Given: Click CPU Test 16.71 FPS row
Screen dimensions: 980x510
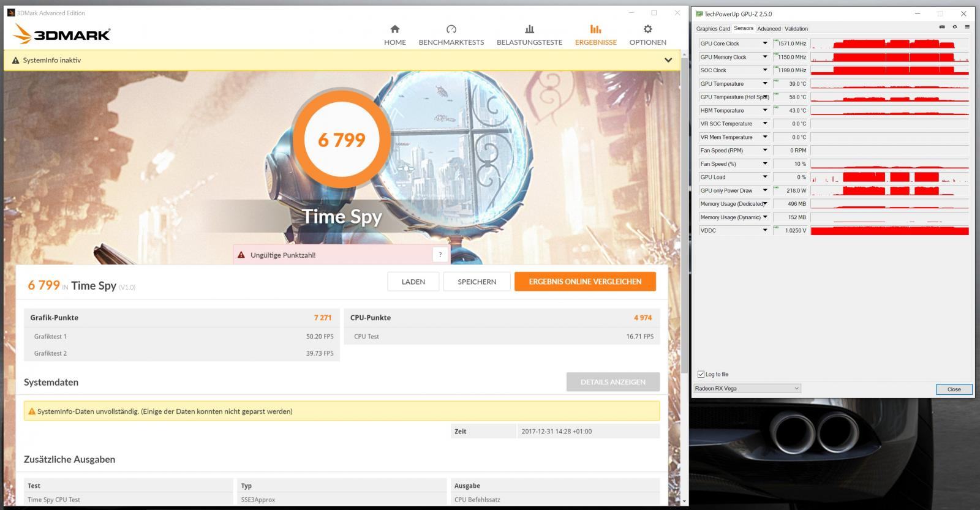Looking at the screenshot, I should point(502,336).
